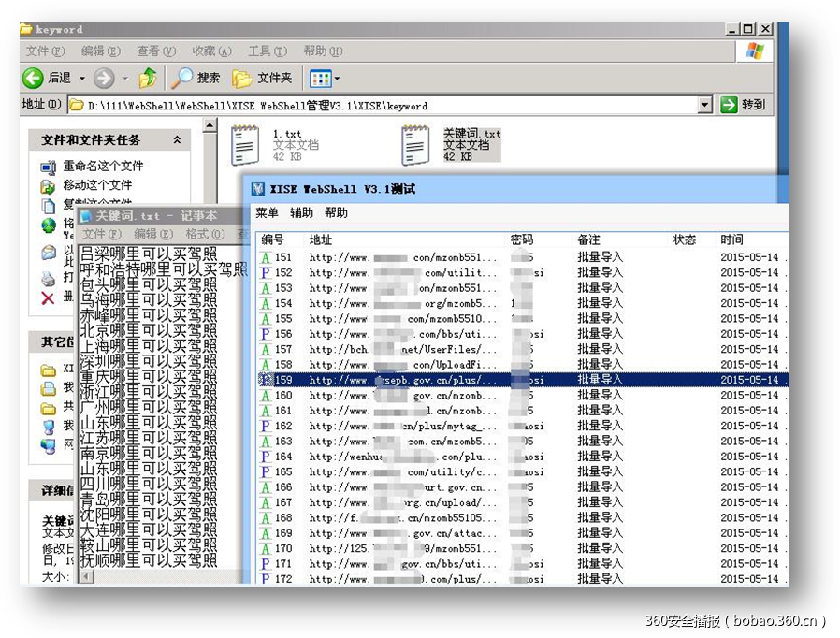
Task: Click the network neighborhood icon in the sidebar
Action: click(51, 442)
